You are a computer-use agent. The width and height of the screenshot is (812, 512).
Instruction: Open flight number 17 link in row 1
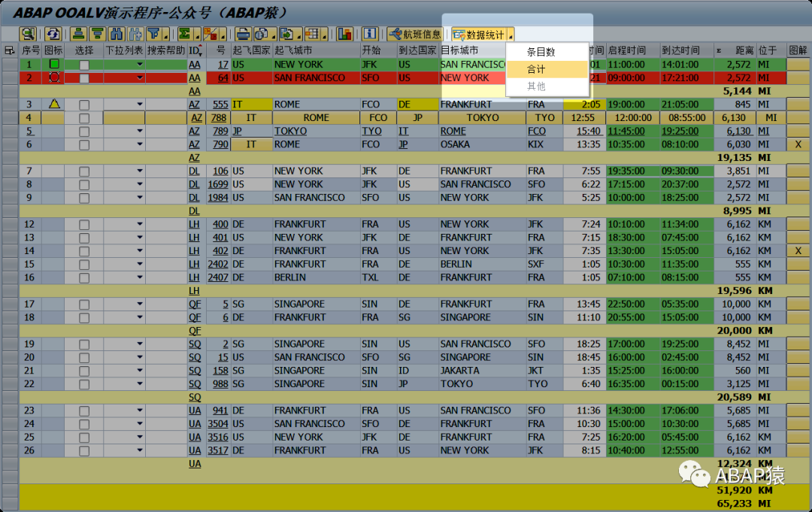click(x=223, y=65)
